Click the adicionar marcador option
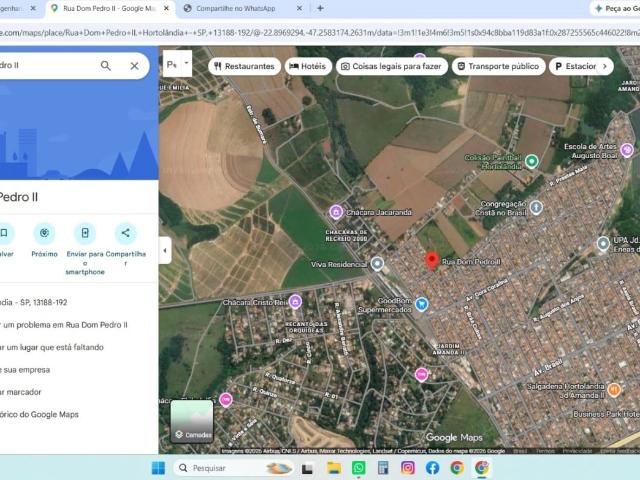 click(20, 392)
